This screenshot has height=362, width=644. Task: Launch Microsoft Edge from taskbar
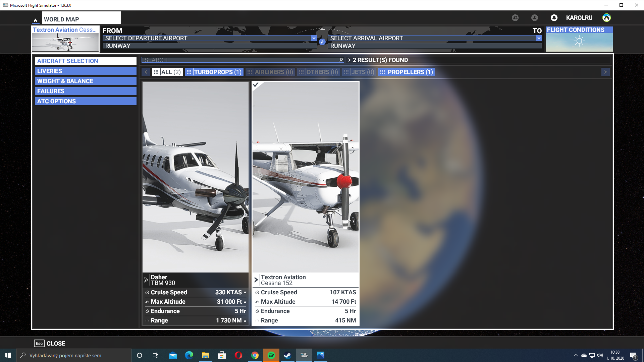tap(189, 355)
